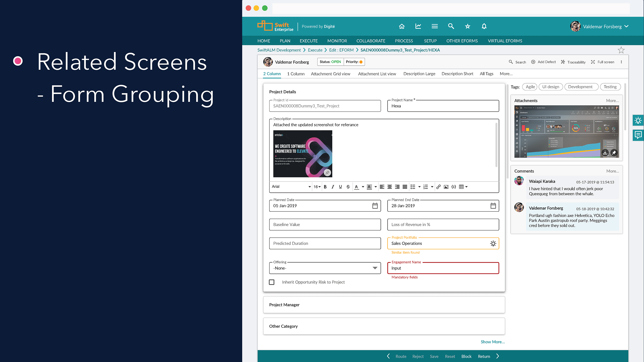Expand the Offering dropdown
This screenshot has width=644, height=362.
[375, 268]
